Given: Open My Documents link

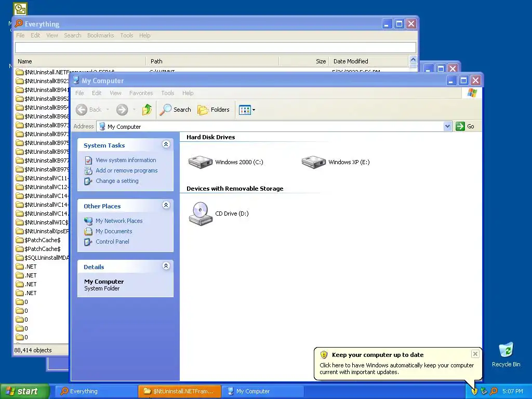Looking at the screenshot, I should pos(114,231).
